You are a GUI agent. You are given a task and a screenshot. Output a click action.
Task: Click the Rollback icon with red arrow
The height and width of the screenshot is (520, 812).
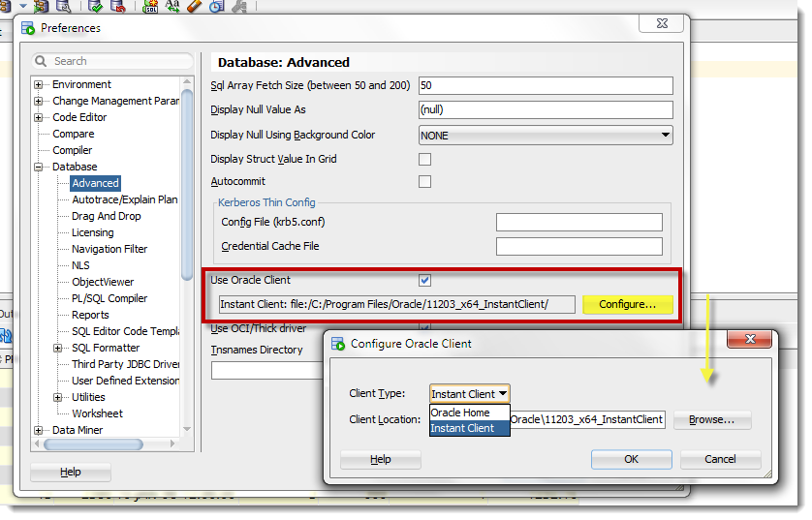point(118,6)
